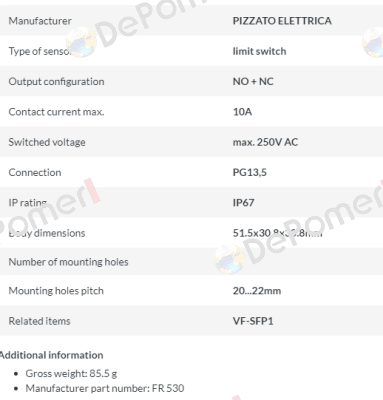The width and height of the screenshot is (383, 400).
Task: Click the Output configuration label
Action: (56, 82)
